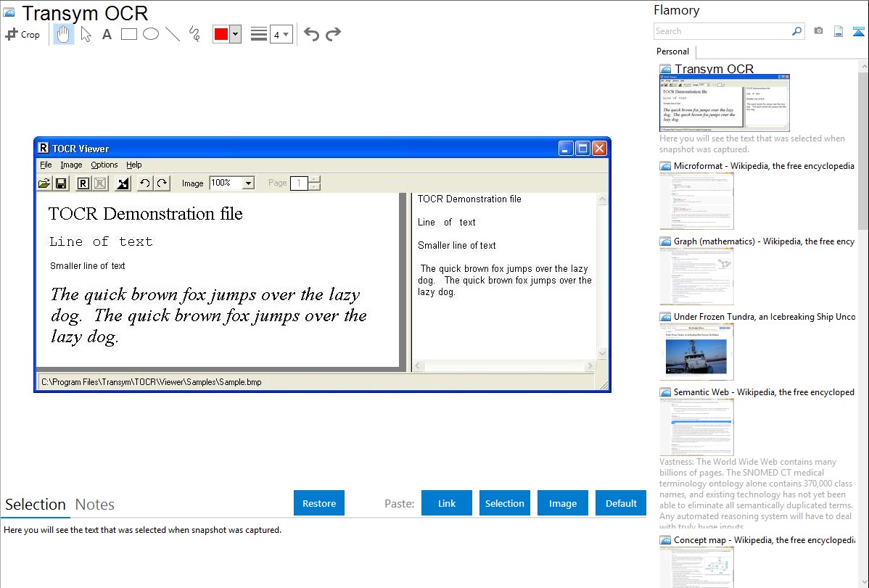Click the open file folder icon
Viewport: 869px width, 588px height.
pos(44,183)
